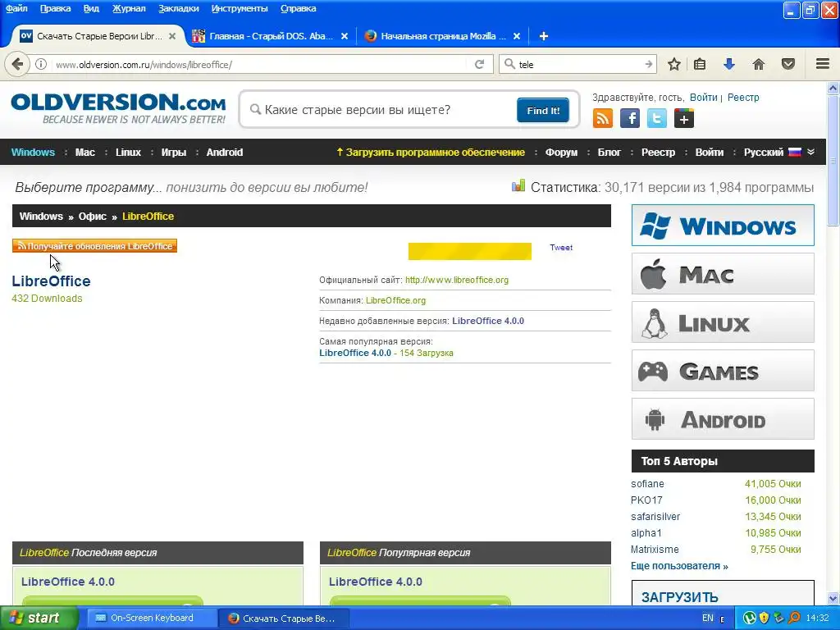840x630 pixels.
Task: Click the magnifier icon in system tray
Action: click(x=794, y=619)
